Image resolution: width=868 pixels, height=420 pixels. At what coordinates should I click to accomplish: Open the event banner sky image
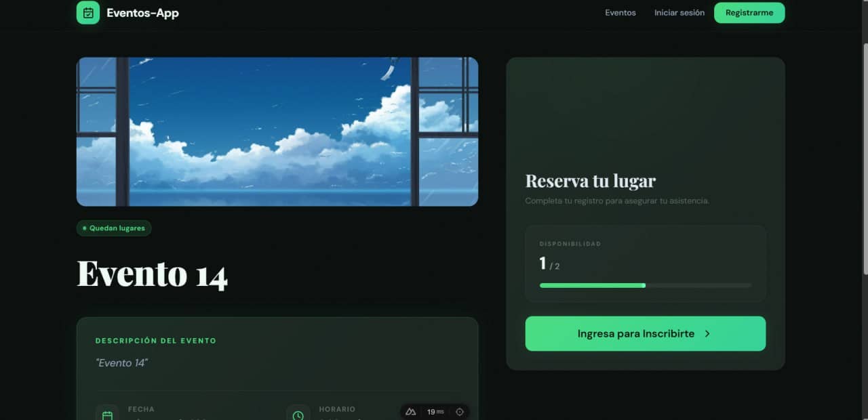click(x=277, y=131)
